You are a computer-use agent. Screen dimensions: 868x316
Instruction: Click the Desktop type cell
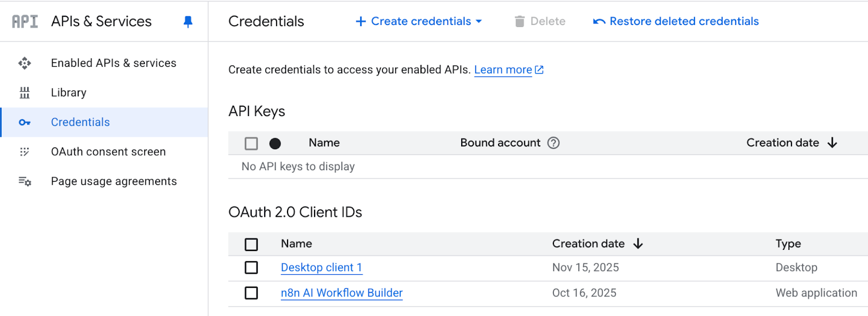(796, 268)
